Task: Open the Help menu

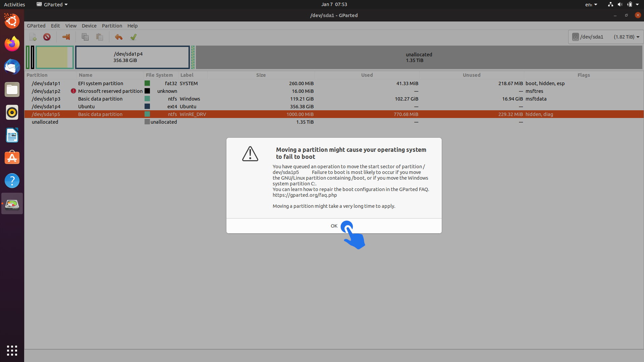Action: tap(132, 26)
